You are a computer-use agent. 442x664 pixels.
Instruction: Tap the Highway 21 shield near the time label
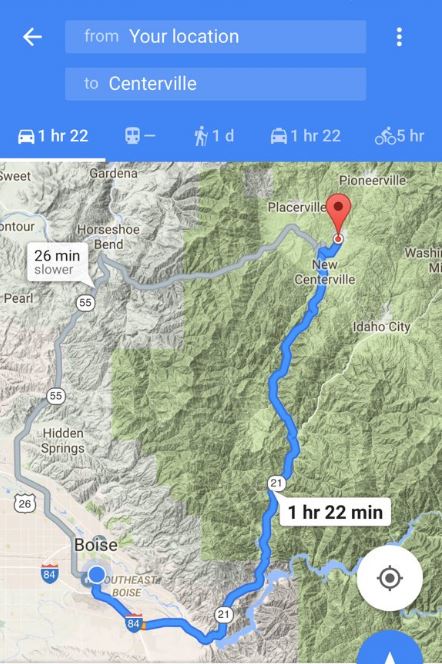pyautogui.click(x=276, y=483)
